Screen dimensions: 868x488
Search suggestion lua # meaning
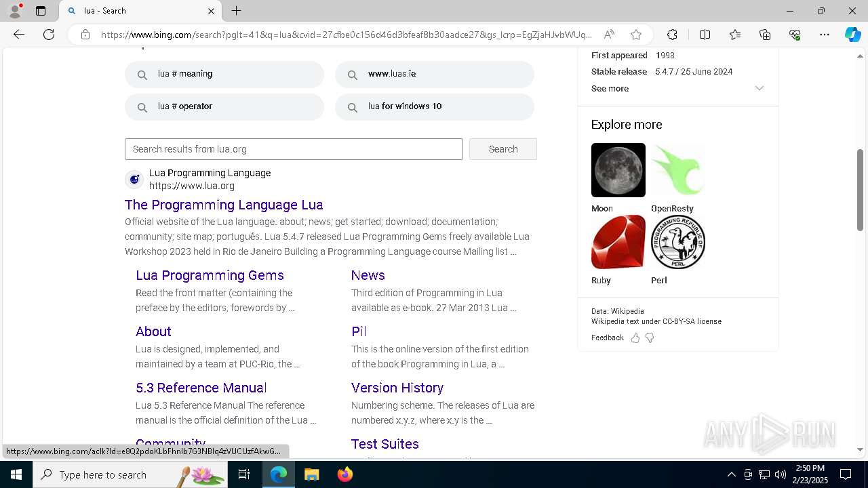(x=224, y=74)
